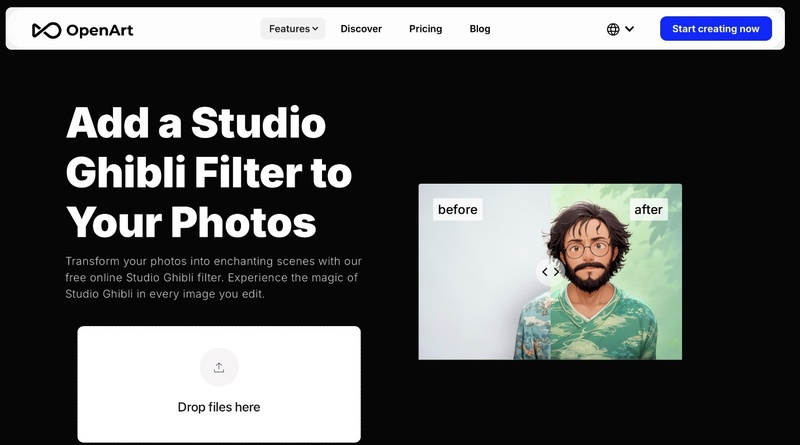Open the Discover page
The width and height of the screenshot is (800, 445).
point(361,29)
